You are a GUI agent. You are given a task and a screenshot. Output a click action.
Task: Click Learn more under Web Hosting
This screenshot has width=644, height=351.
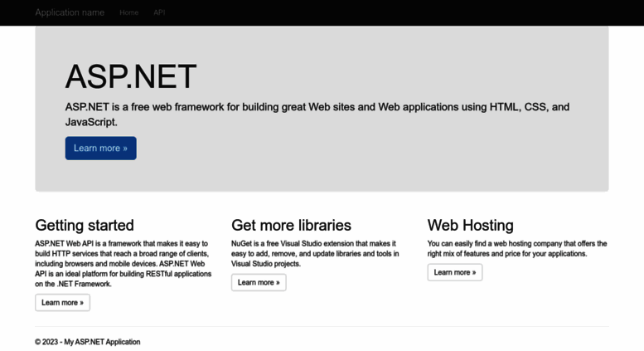click(x=455, y=272)
